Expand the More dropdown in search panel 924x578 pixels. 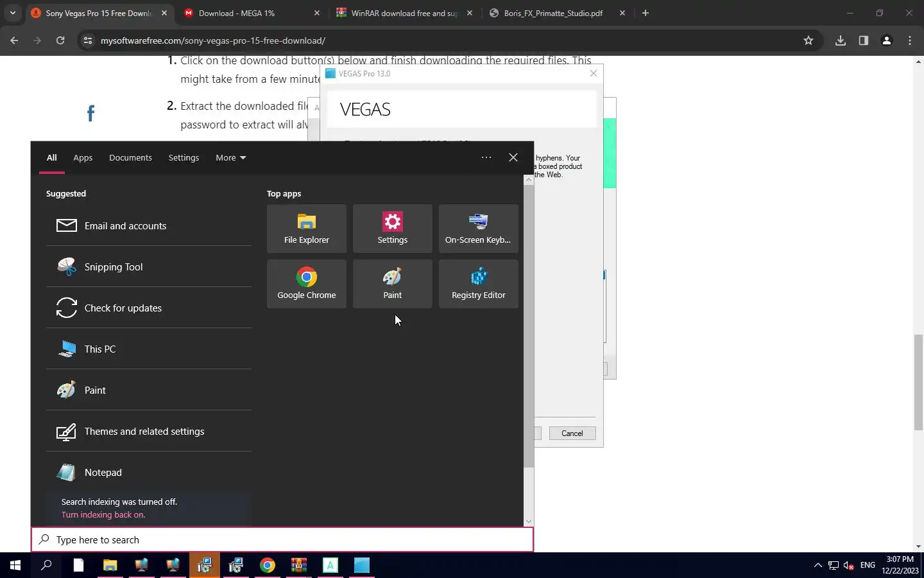pyautogui.click(x=231, y=157)
